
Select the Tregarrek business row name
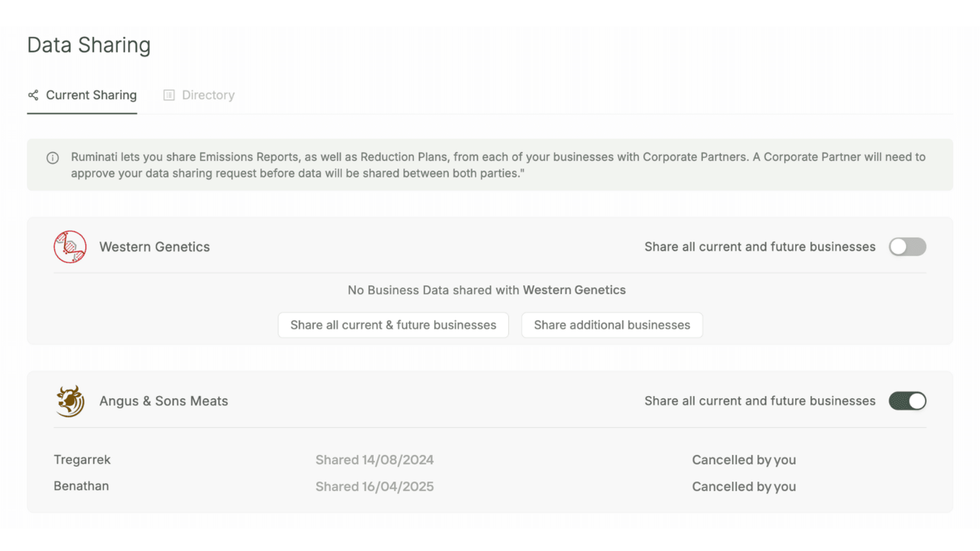[82, 460]
